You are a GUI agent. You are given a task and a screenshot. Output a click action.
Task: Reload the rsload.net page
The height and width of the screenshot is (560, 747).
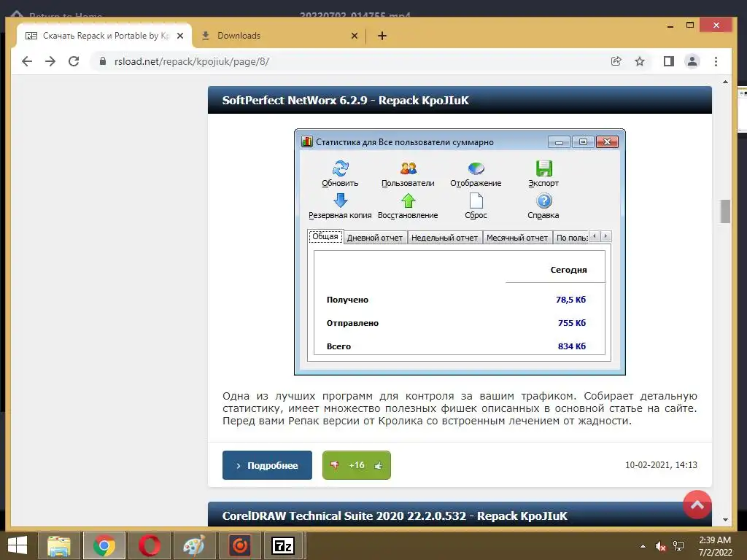point(74,61)
